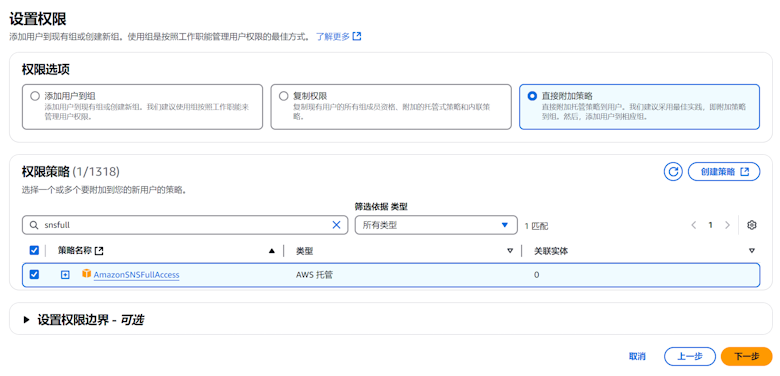Viewport: 780px width, 376px height.
Task: Click the AmazonSNSFullAccess orange box icon
Action: (87, 274)
